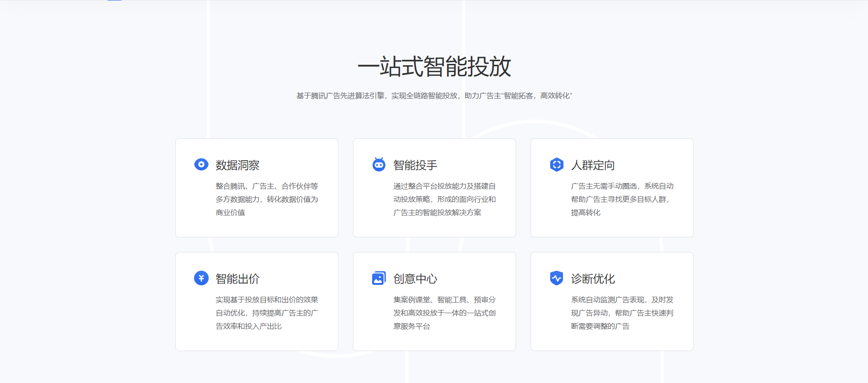This screenshot has width=868, height=383.
Task: Click the line 现广告异动，帮助广告主快速判
Action: click(x=622, y=313)
